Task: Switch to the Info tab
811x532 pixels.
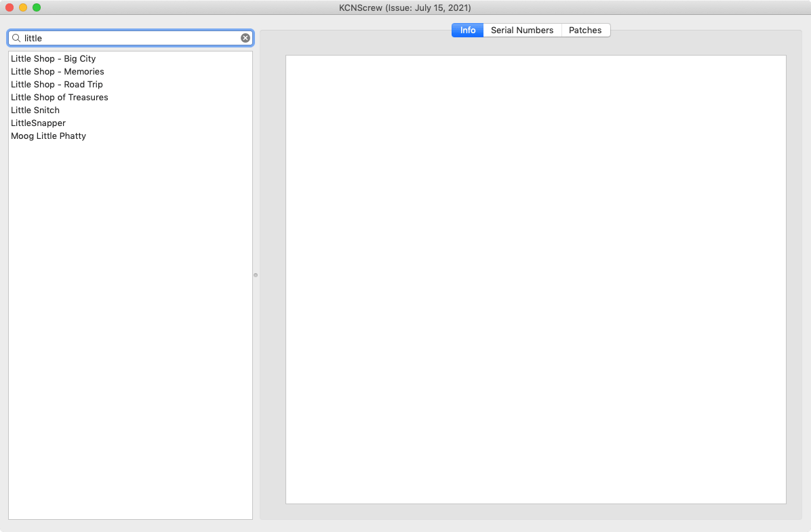Action: tap(467, 30)
